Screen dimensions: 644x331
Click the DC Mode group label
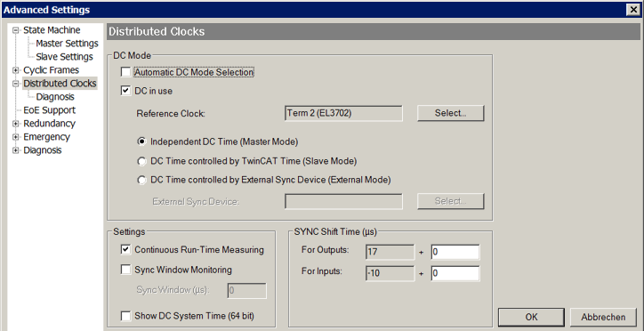(x=132, y=55)
